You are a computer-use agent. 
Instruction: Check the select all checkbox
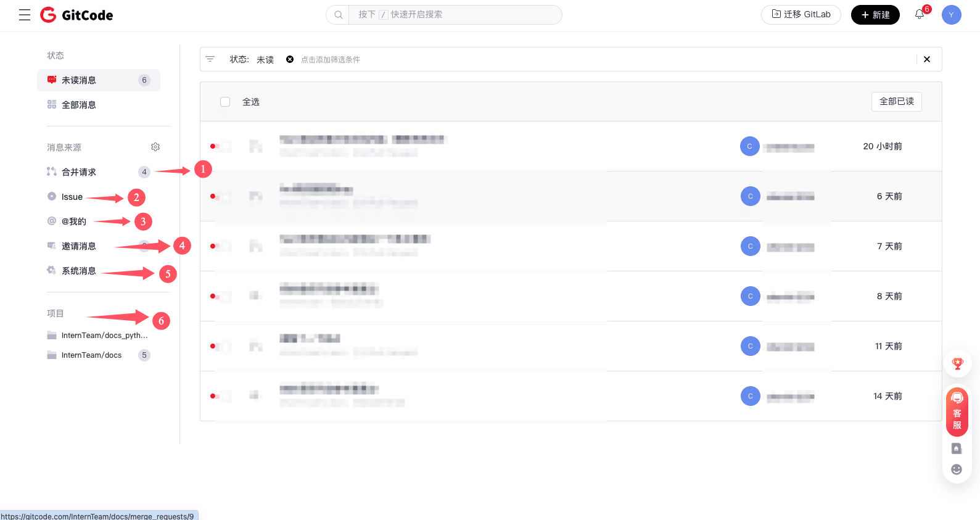coord(225,102)
